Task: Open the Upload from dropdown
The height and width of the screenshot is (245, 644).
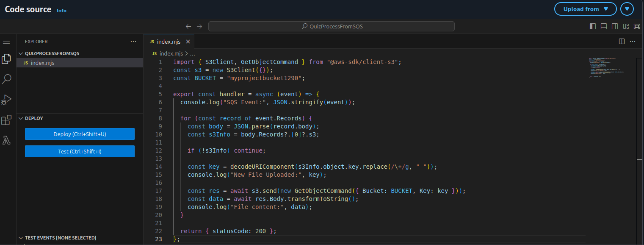Action: coord(585,9)
